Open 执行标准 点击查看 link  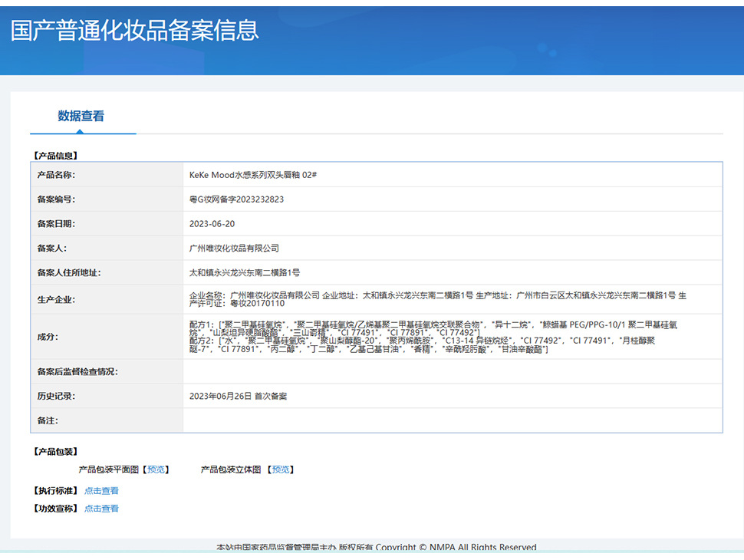[x=101, y=491]
